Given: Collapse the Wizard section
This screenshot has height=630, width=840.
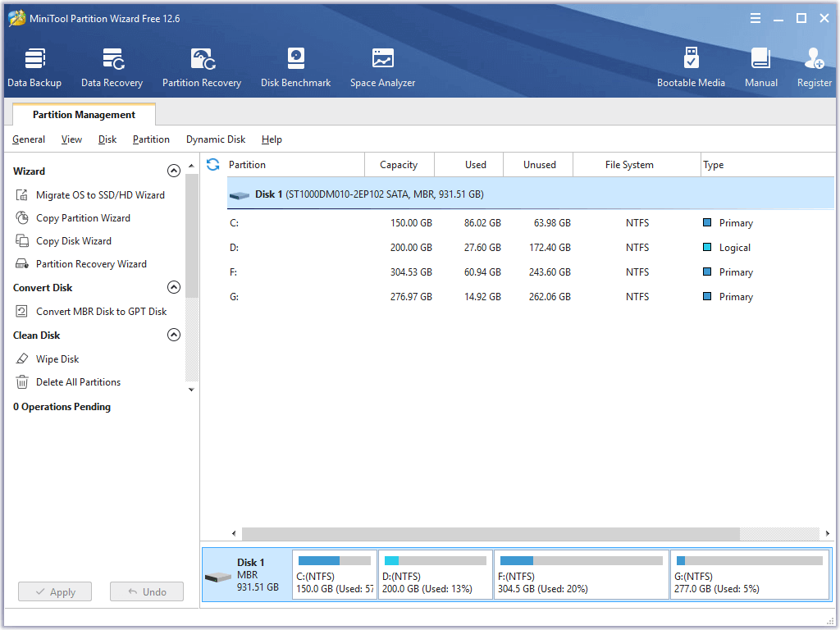Looking at the screenshot, I should 174,171.
